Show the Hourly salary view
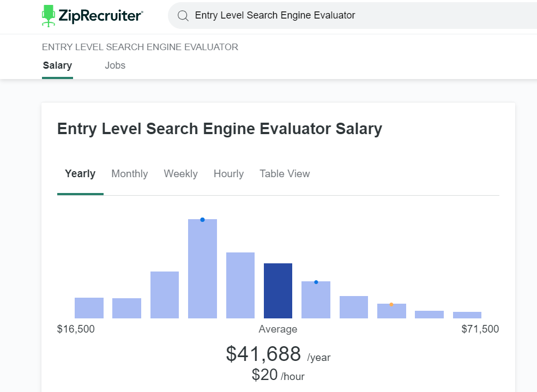This screenshot has width=537, height=392. tap(228, 174)
